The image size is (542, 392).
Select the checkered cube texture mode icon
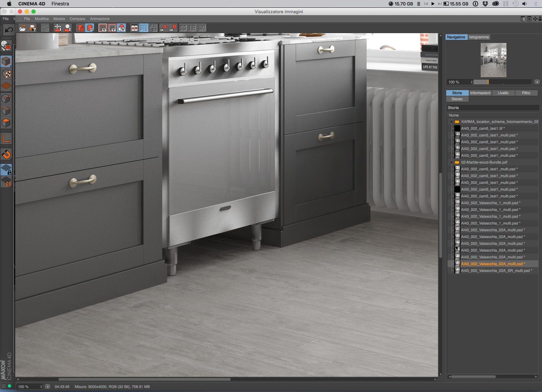[x=6, y=74]
